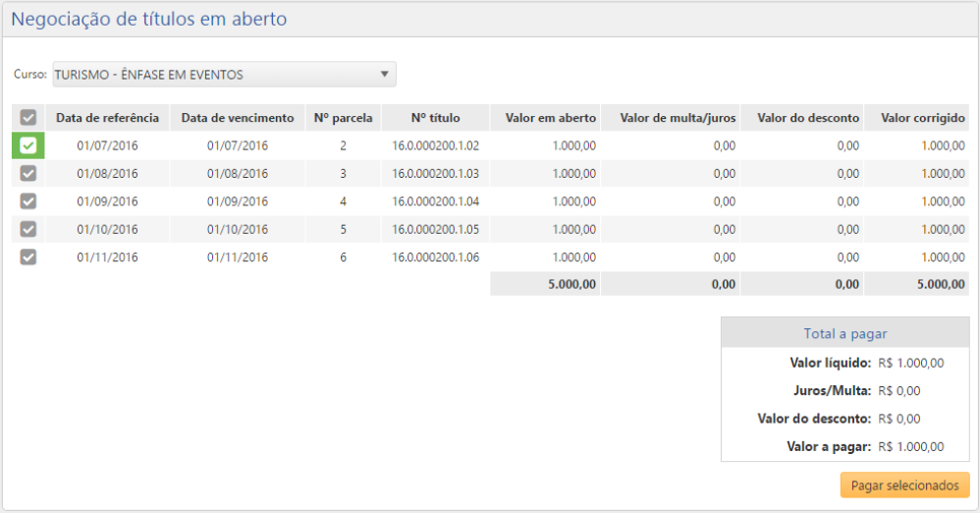This screenshot has width=980, height=513.
Task: Sort by Data de vencimento column header
Action: pos(238,118)
